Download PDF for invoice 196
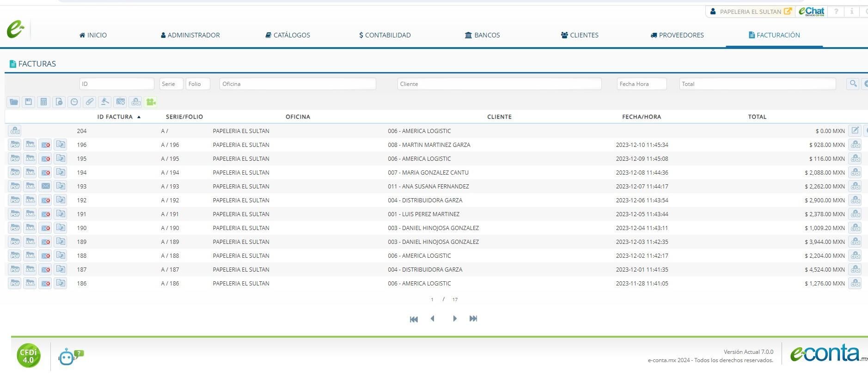The width and height of the screenshot is (868, 376). coord(15,145)
